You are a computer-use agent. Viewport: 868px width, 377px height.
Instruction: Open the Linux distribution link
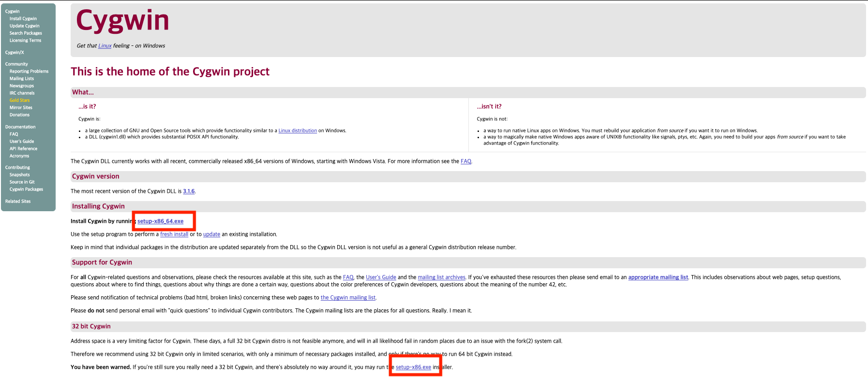[x=298, y=130]
